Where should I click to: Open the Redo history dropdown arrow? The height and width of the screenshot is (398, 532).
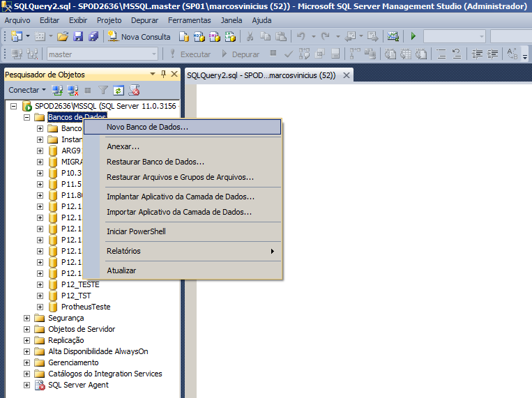point(338,36)
